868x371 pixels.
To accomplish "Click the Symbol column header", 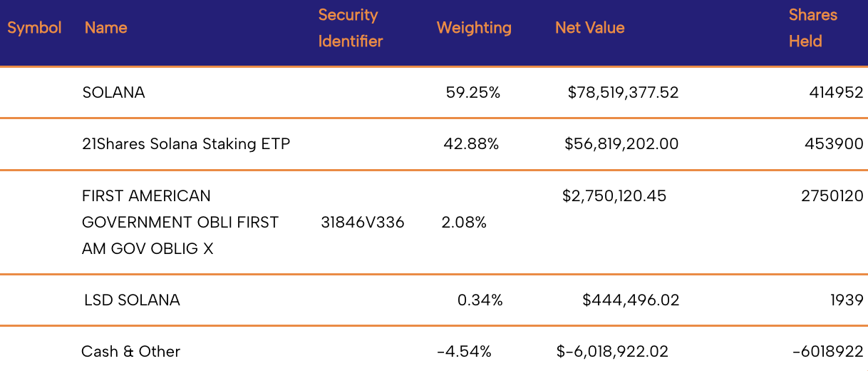I will [34, 28].
